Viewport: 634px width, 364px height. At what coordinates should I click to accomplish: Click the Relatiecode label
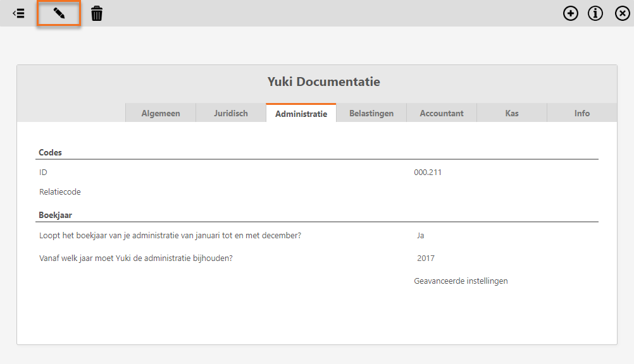(60, 192)
